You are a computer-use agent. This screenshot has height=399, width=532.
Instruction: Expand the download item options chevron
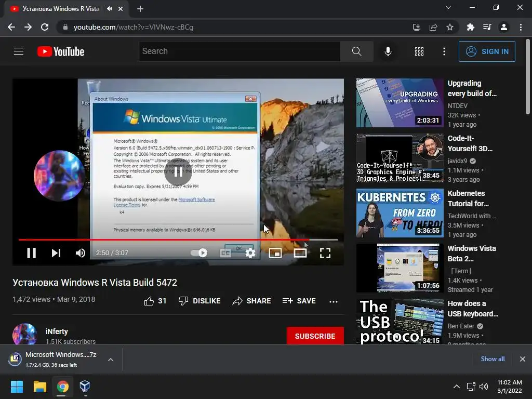tap(111, 360)
